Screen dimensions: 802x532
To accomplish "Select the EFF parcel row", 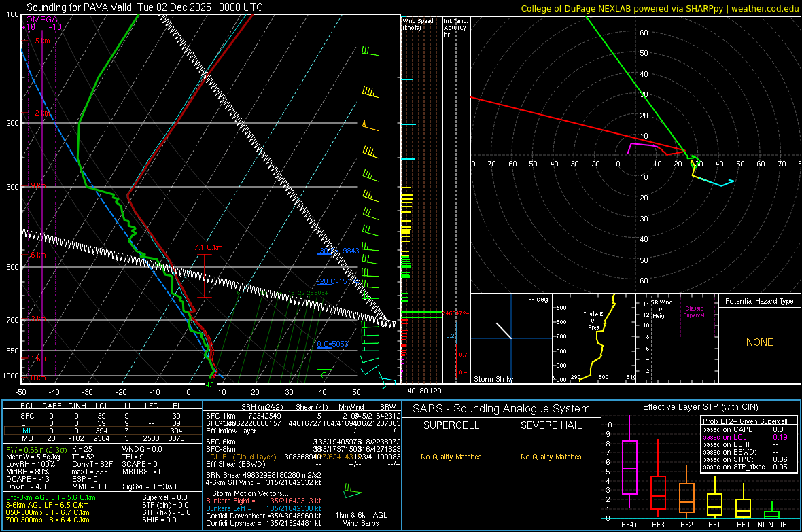I will [x=101, y=423].
